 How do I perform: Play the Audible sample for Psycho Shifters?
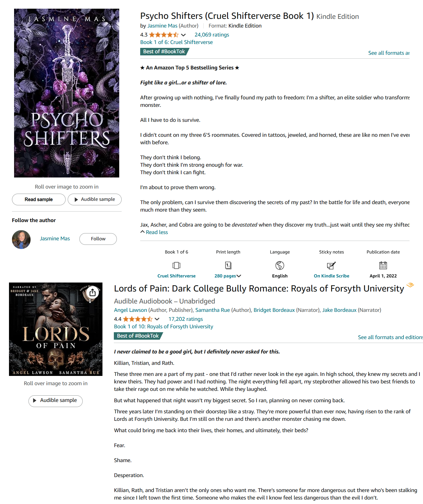[95, 199]
